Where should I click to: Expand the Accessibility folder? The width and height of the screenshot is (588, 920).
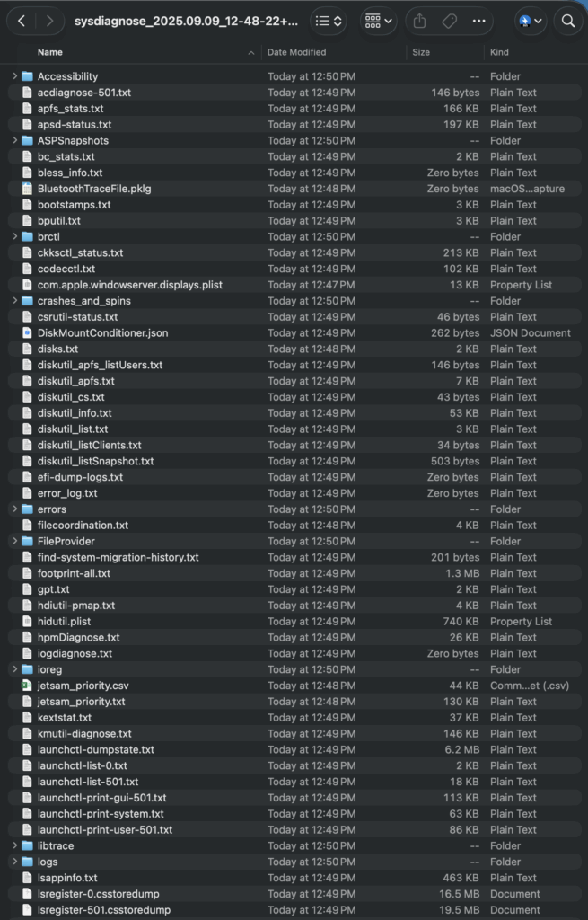tap(14, 76)
